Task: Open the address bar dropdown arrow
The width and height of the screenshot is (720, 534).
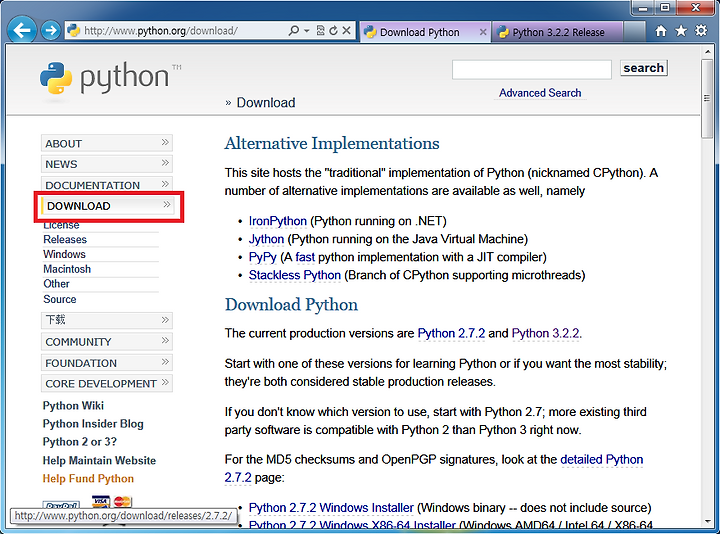Action: pyautogui.click(x=307, y=31)
